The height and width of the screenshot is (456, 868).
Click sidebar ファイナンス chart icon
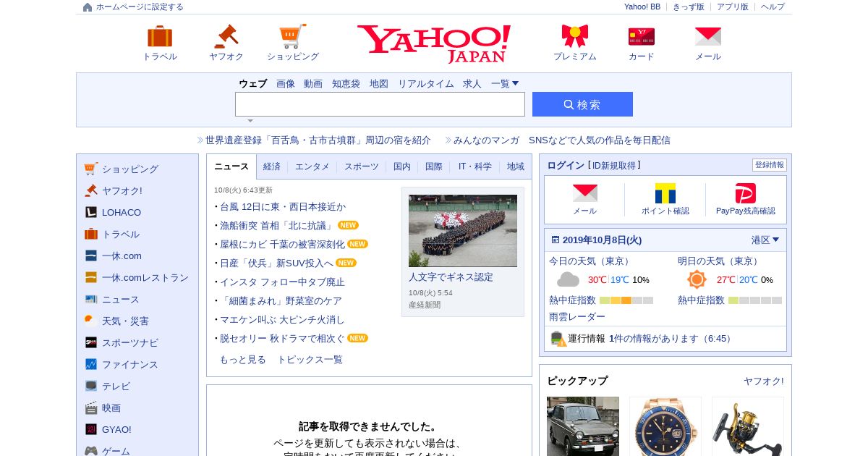pyautogui.click(x=90, y=364)
